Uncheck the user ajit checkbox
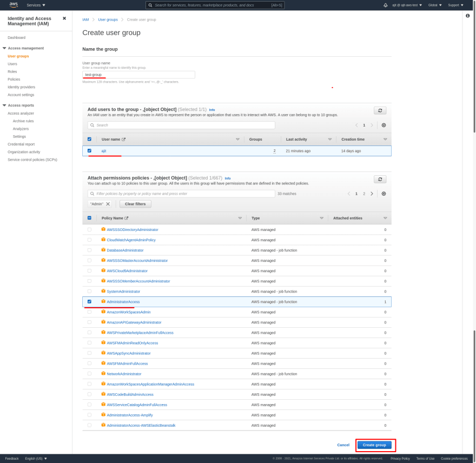476x463 pixels. [89, 150]
